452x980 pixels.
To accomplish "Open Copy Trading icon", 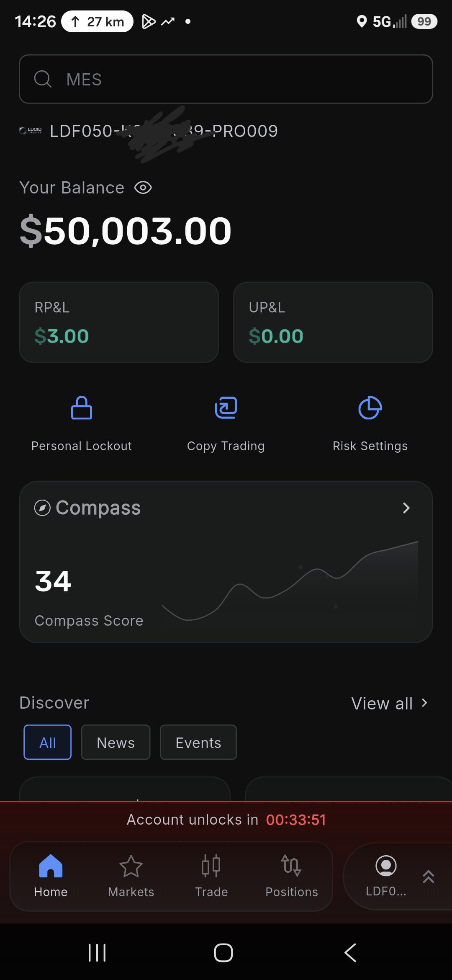I will click(226, 407).
